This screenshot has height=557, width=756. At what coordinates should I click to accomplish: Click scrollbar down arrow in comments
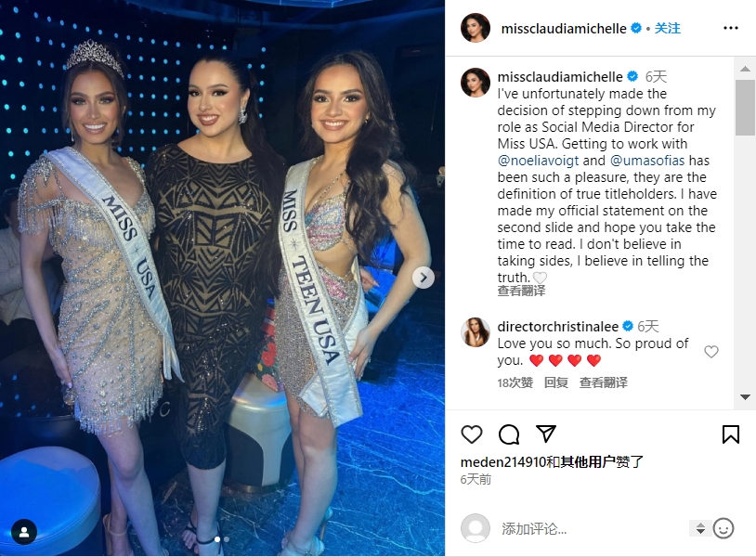click(x=745, y=397)
